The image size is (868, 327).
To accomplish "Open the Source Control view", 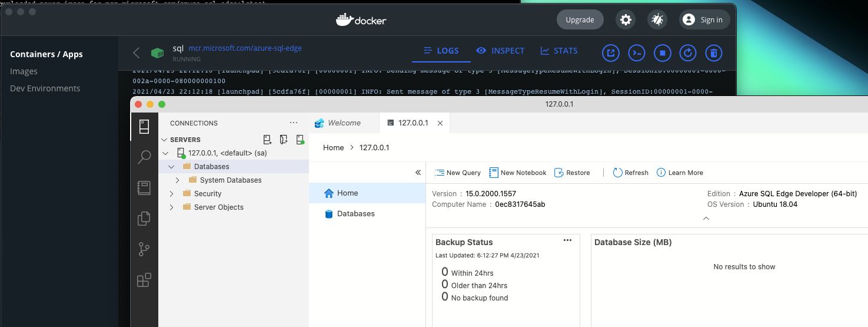I will pyautogui.click(x=144, y=249).
